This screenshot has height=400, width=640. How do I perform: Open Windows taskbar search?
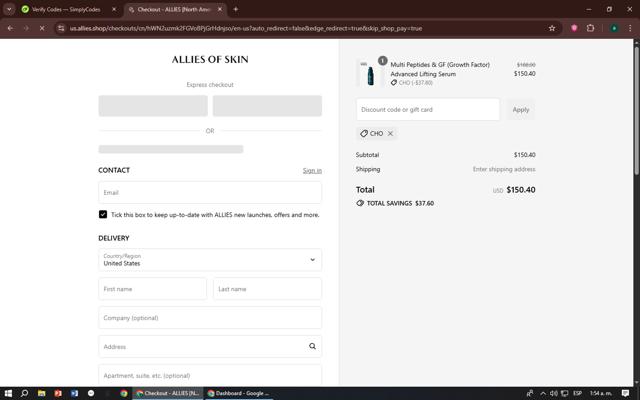(x=24, y=393)
